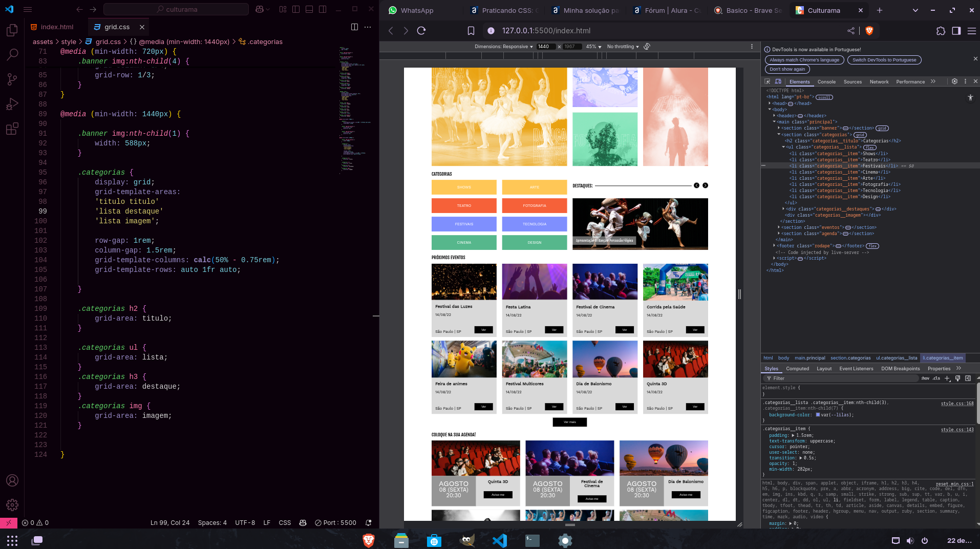Toggle the Brave sidebar panel

coord(956,31)
